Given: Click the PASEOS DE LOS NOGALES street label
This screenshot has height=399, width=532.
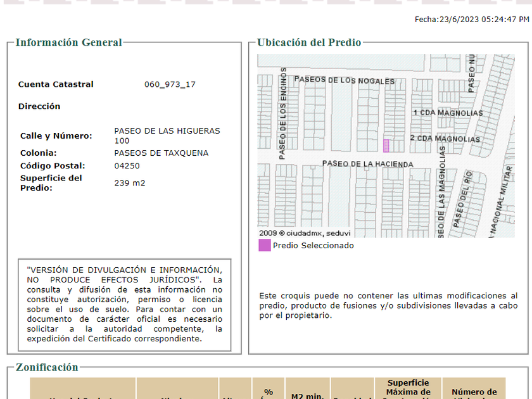Looking at the screenshot, I should click(x=345, y=80).
